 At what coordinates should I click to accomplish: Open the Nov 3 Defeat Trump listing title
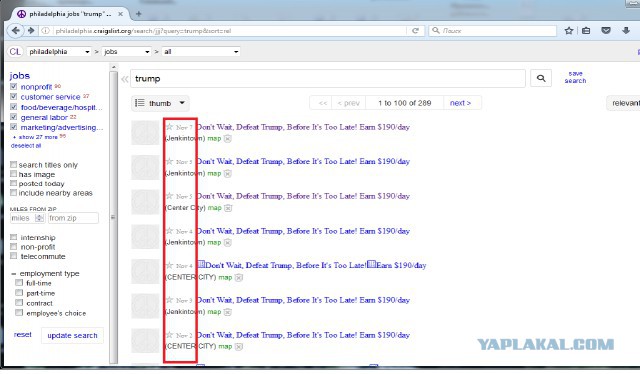(303, 300)
